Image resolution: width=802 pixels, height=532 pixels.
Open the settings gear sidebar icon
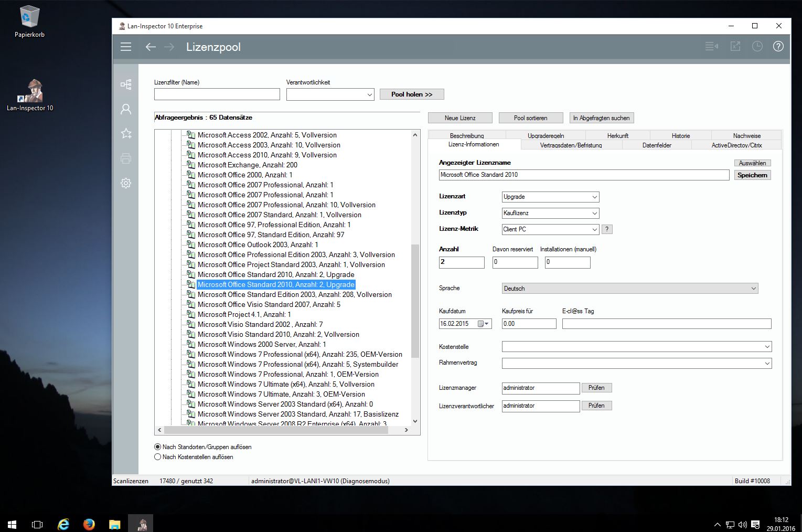click(x=126, y=183)
